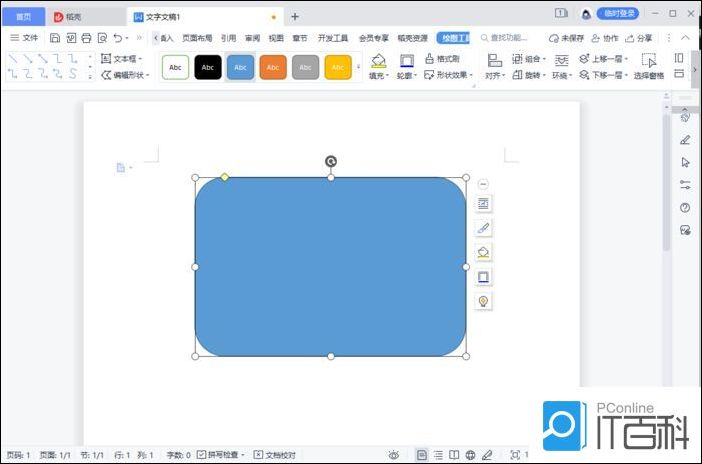702x464 pixels.
Task: Open the 页面布局 page layout tab
Action: (197, 38)
